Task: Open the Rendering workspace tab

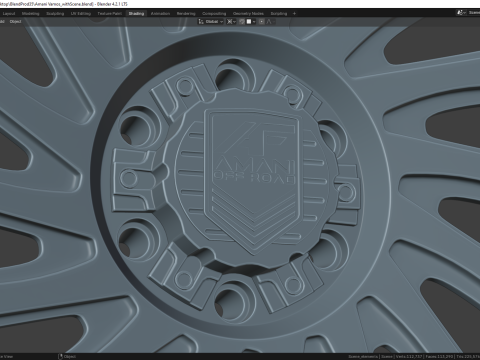Action: click(186, 14)
